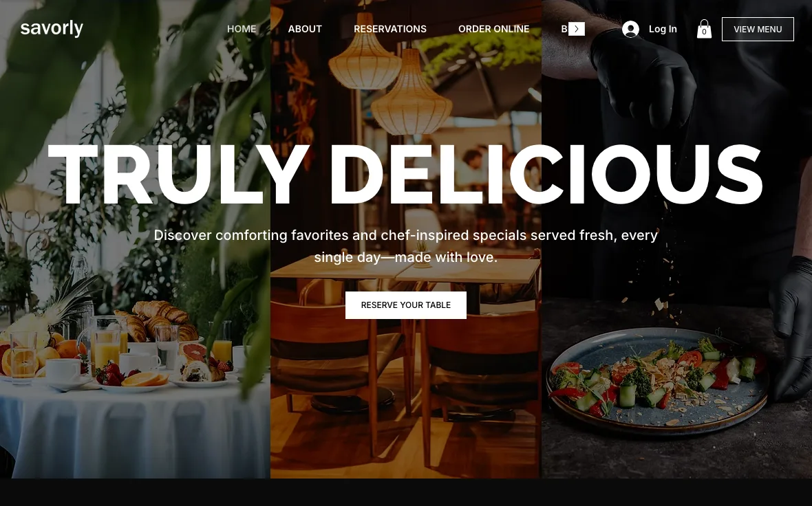Click the RESERVE YOUR TABLE button

point(406,305)
